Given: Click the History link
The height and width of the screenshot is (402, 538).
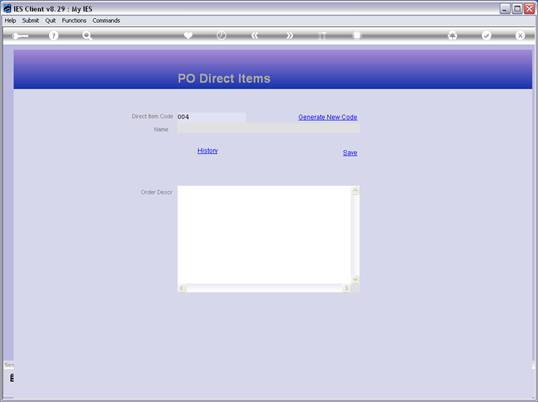Looking at the screenshot, I should pyautogui.click(x=207, y=151).
